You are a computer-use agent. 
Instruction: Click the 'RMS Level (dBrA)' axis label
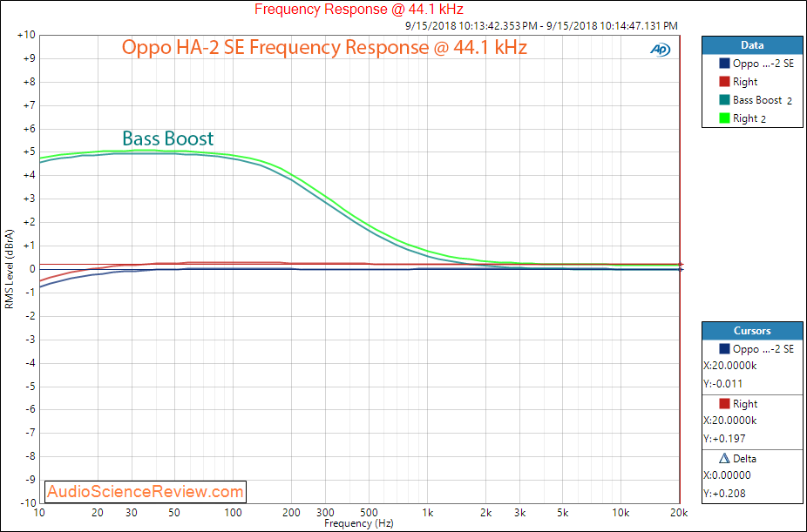pos(10,269)
